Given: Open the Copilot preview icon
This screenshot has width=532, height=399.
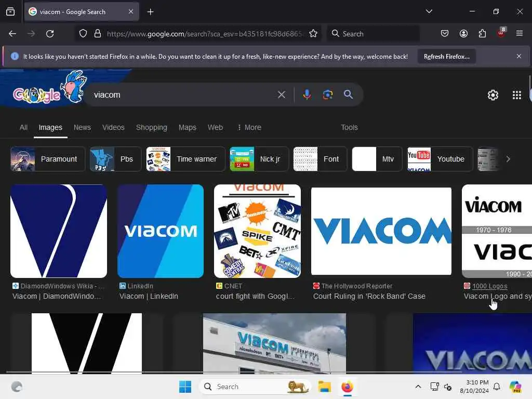Looking at the screenshot, I should point(515,387).
